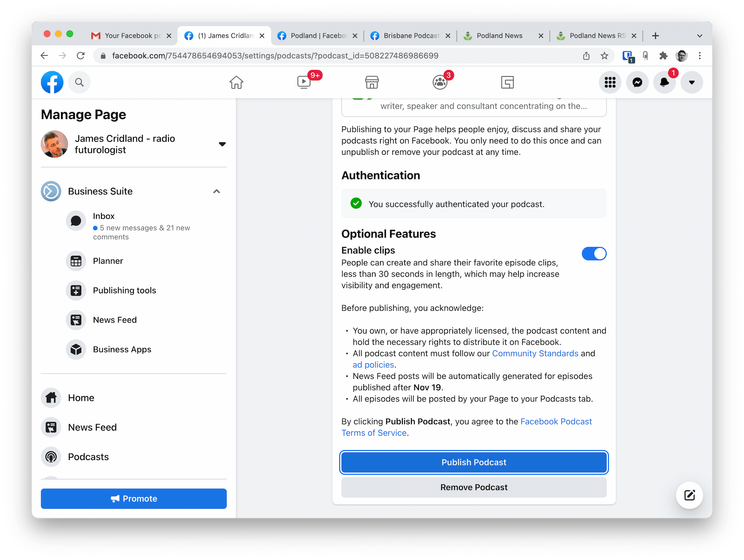Click the padlock site info icon

(103, 56)
